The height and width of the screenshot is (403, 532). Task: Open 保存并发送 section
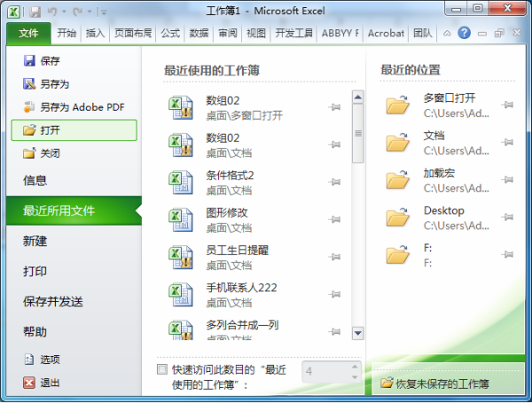pyautogui.click(x=74, y=302)
